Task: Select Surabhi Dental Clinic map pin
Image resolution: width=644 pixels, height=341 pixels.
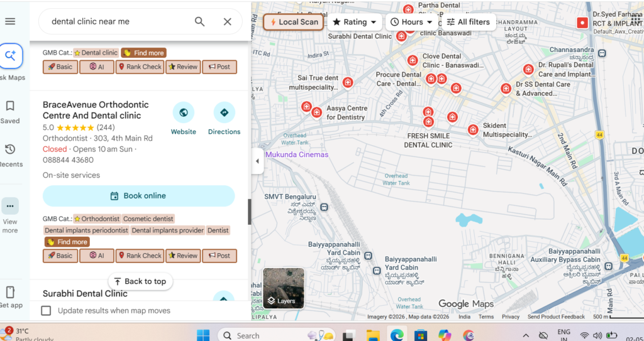Action: click(401, 36)
